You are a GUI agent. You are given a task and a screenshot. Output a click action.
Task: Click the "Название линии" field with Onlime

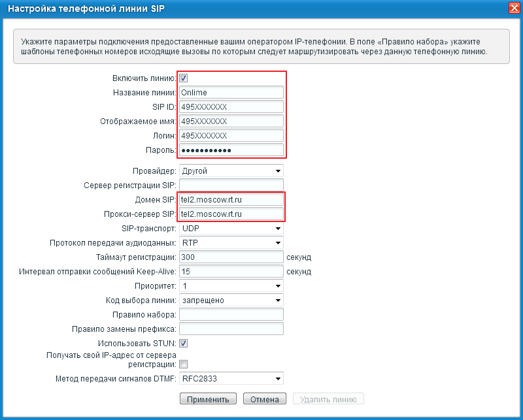pyautogui.click(x=231, y=93)
